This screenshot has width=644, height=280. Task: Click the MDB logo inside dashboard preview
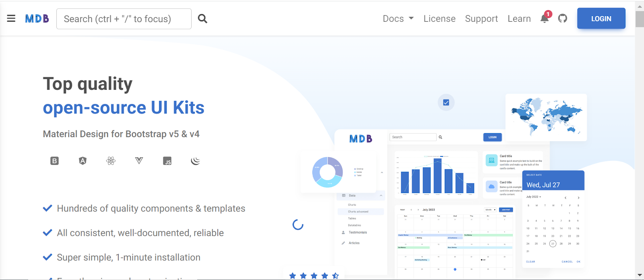pos(361,139)
